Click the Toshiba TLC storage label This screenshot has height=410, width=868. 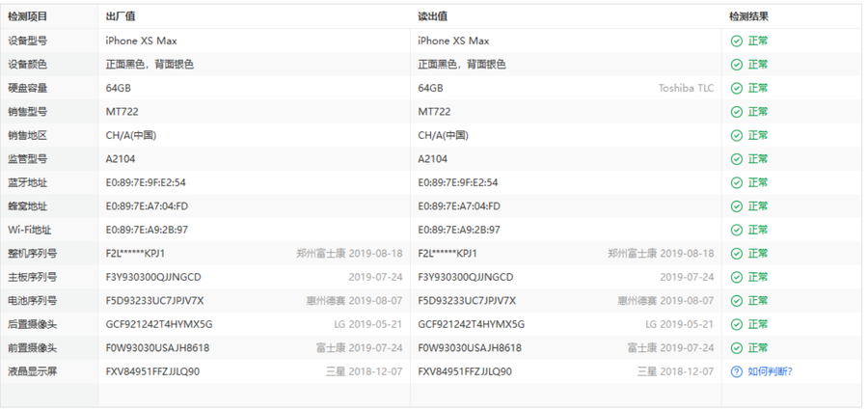pyautogui.click(x=686, y=89)
